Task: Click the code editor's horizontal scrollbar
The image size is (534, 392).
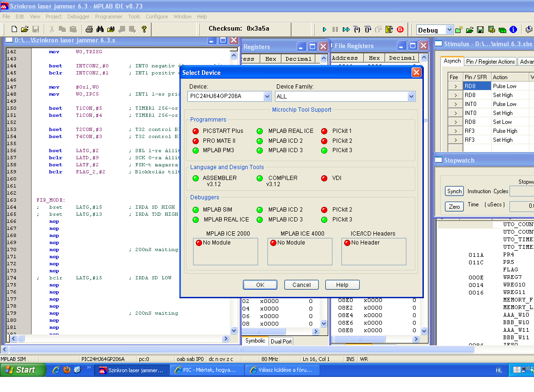Action: click(118, 338)
